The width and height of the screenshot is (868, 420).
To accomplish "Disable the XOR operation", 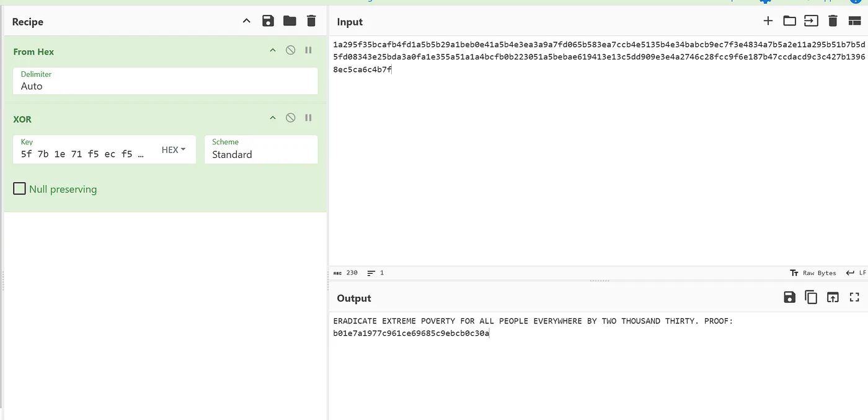I will [290, 118].
